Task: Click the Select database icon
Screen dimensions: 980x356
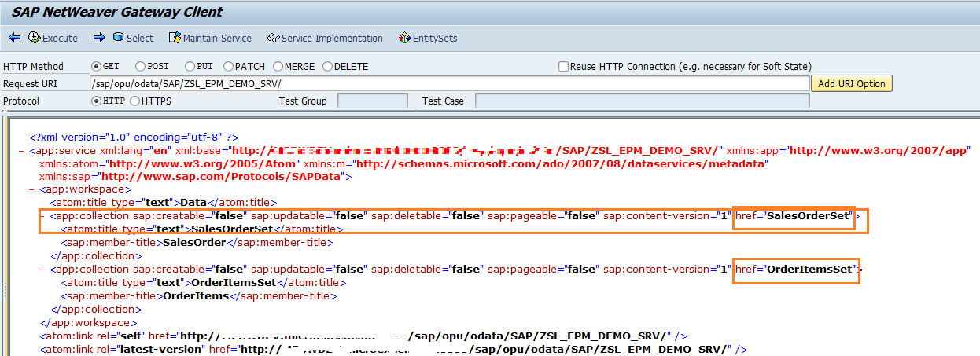Action: pos(118,37)
